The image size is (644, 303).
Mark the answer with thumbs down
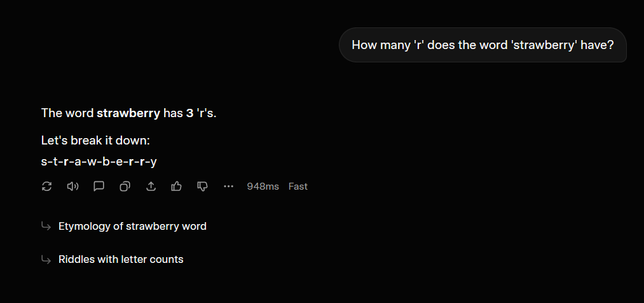203,187
